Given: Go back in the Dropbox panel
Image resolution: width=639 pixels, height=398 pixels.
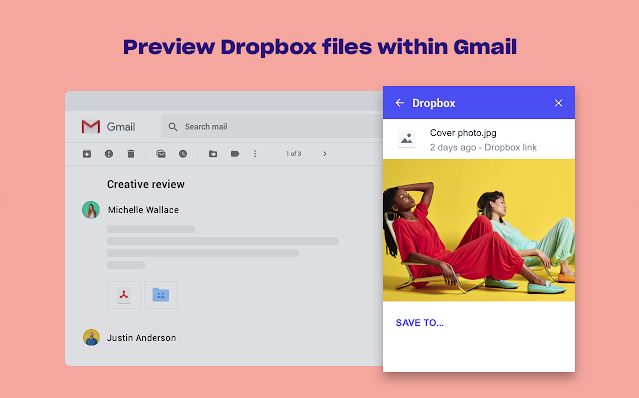Looking at the screenshot, I should click(400, 103).
